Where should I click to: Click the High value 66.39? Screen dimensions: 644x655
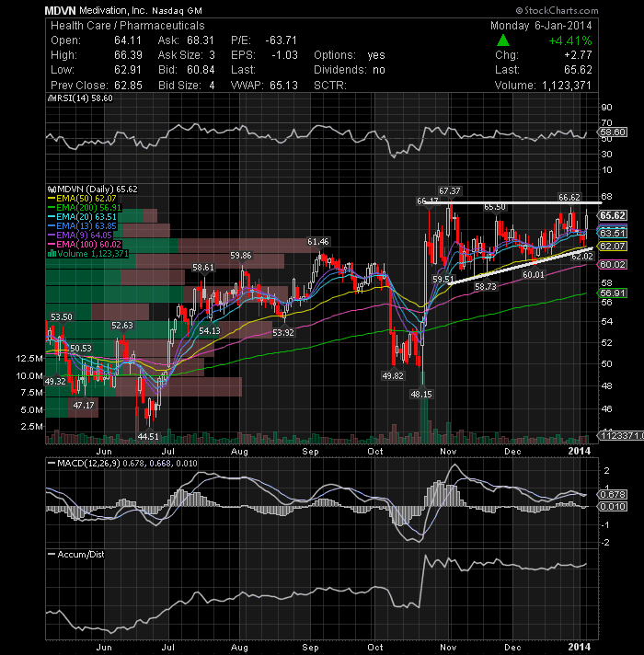[x=128, y=55]
